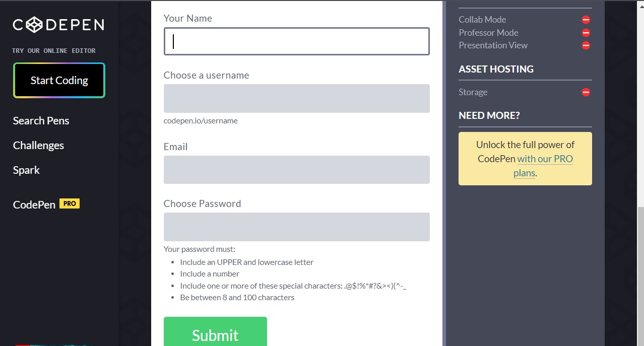644x346 pixels.
Task: Click the CodePen logo
Action: 58,25
